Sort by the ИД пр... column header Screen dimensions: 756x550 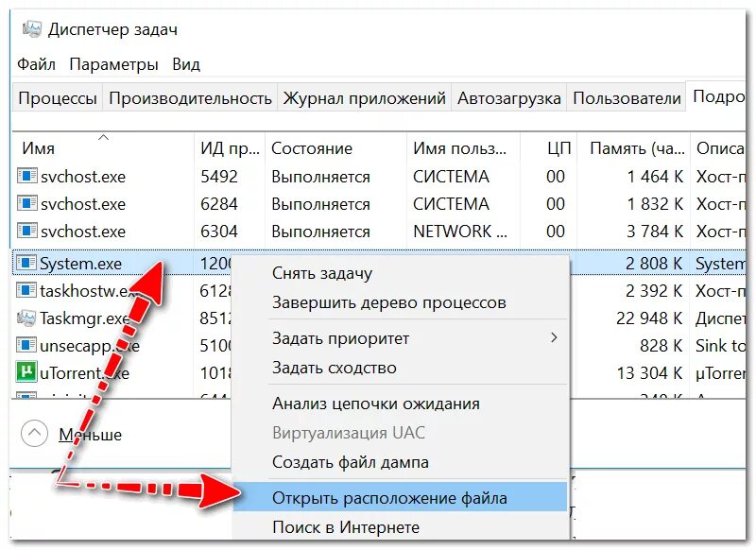point(230,147)
